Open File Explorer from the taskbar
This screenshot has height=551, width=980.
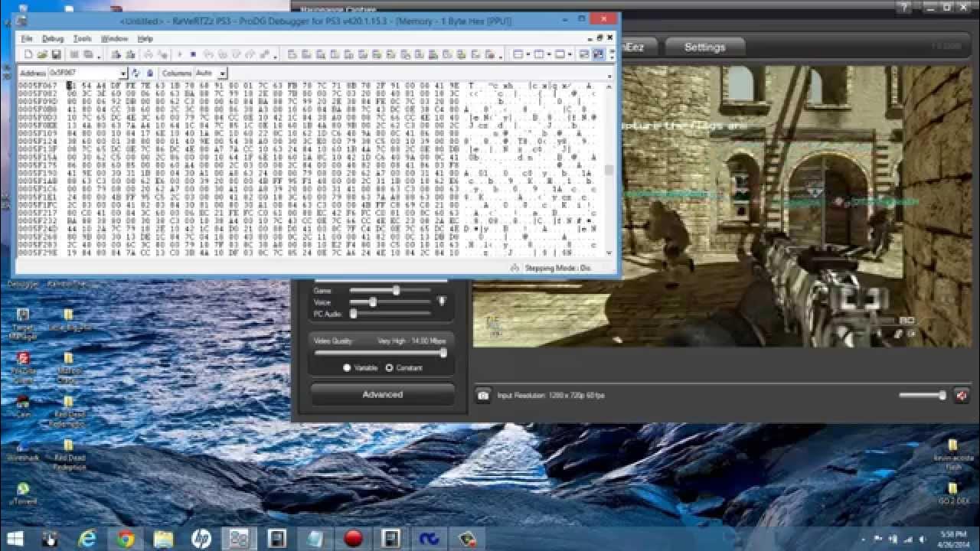[163, 539]
